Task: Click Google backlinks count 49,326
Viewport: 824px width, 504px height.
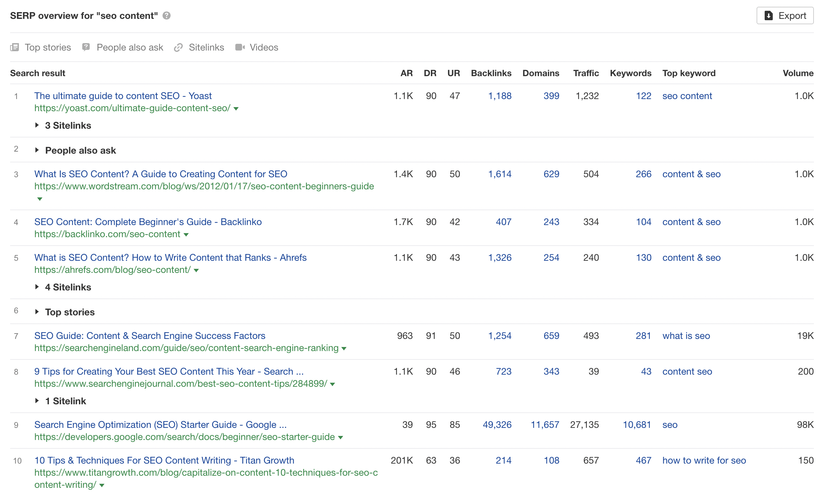Action: (x=497, y=424)
